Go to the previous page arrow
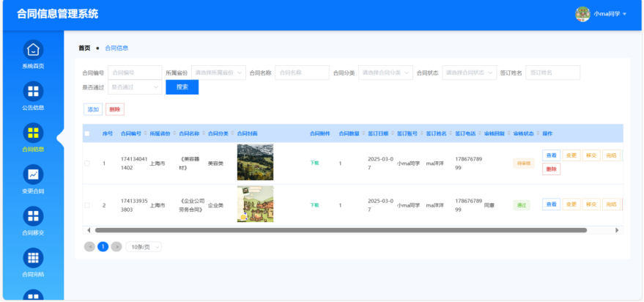This screenshot has width=644, height=302. [x=89, y=246]
